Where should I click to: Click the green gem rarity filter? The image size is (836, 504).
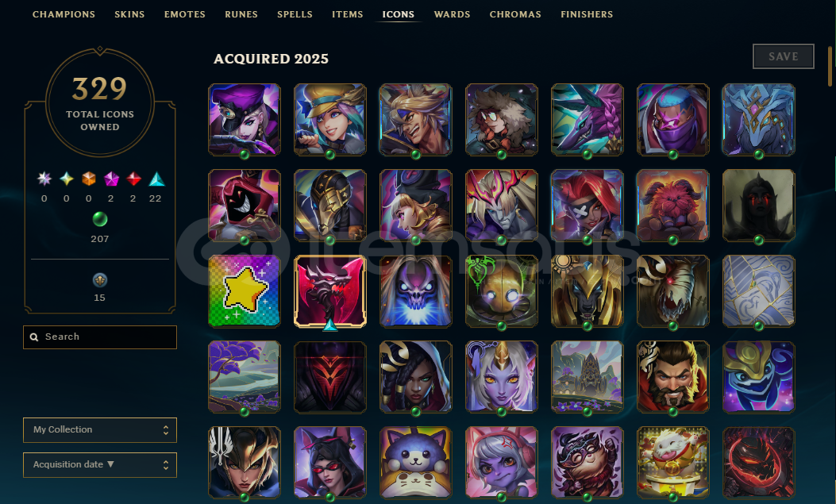pyautogui.click(x=100, y=219)
